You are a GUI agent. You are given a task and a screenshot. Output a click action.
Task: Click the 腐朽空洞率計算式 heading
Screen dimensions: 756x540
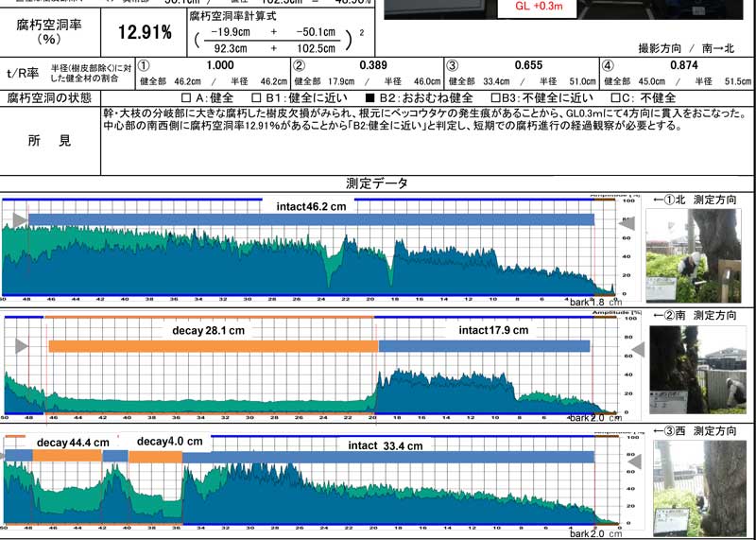pyautogui.click(x=232, y=16)
